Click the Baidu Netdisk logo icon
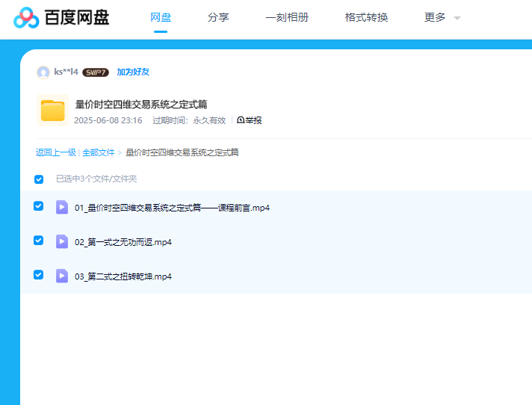 (26, 17)
